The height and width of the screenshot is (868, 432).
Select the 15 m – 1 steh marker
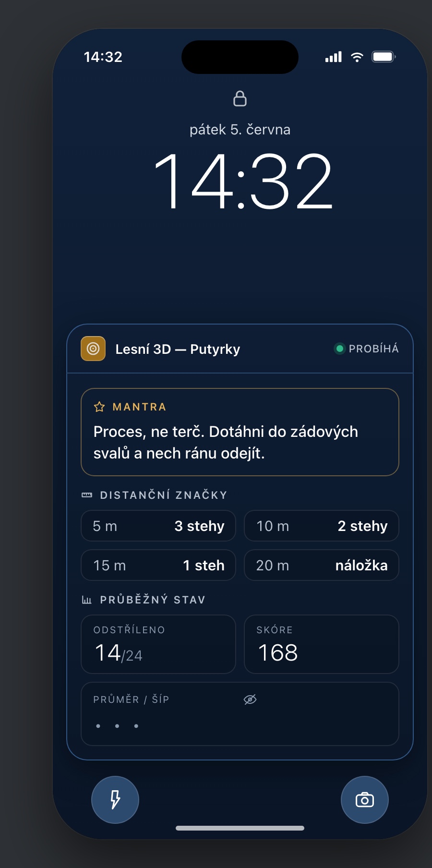coord(158,565)
